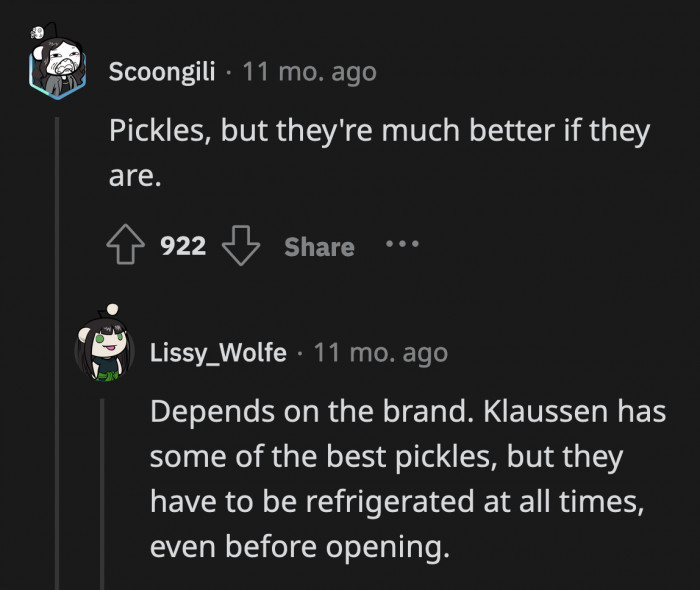Share Scoongili's comment
The height and width of the screenshot is (590, 700).
319,247
